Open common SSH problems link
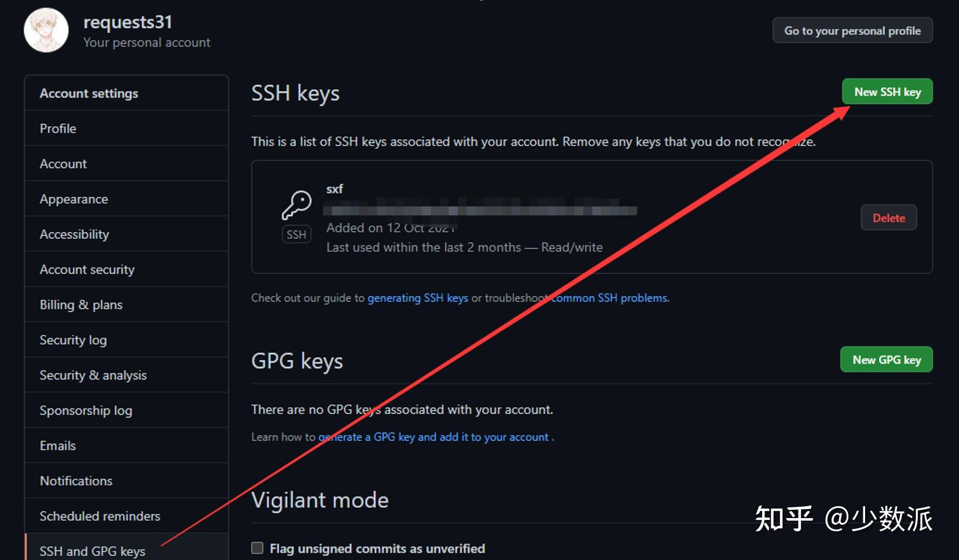Image resolution: width=959 pixels, height=560 pixels. (x=609, y=298)
